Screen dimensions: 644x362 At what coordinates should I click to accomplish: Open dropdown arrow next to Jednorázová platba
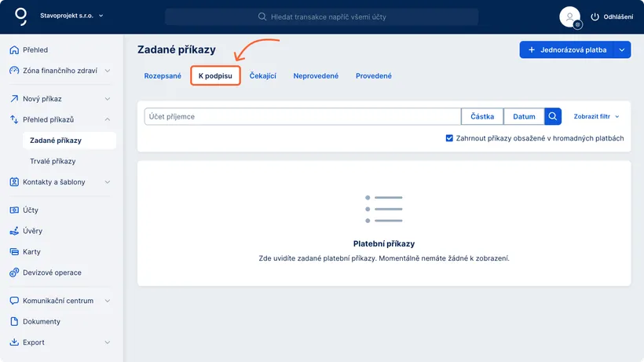point(622,49)
